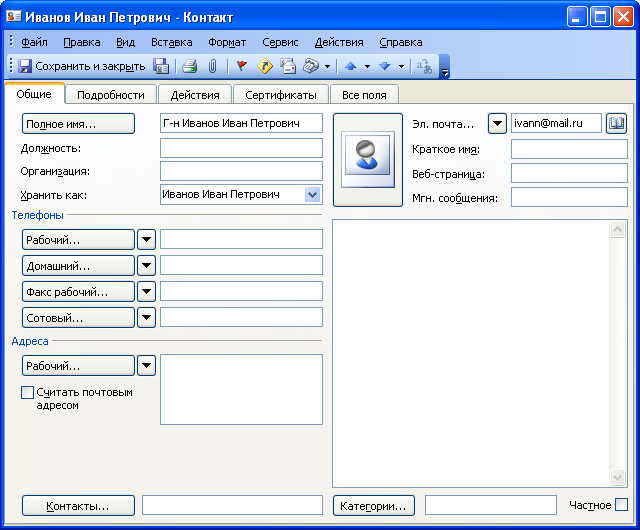This screenshot has width=640, height=530.
Task: Click the Print icon in toolbar
Action: coord(190,66)
